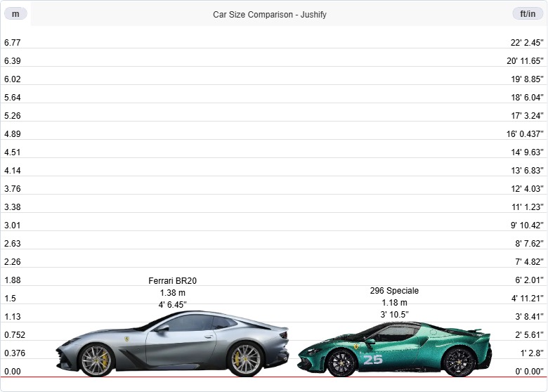Click the '4.14' meter scale label
Viewport: 548px width, 392px height.
click(13, 171)
